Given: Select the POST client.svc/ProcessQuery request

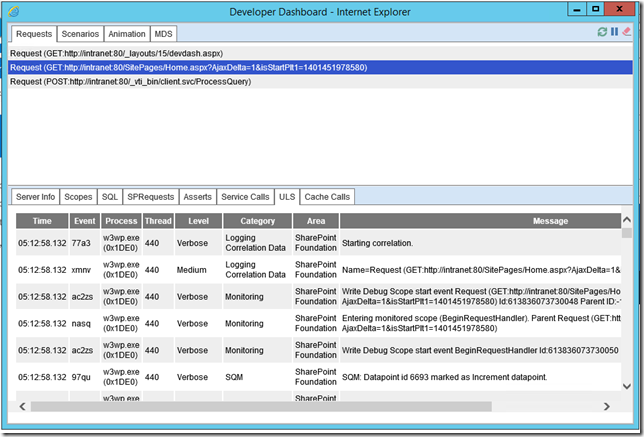Looking at the screenshot, I should 130,81.
